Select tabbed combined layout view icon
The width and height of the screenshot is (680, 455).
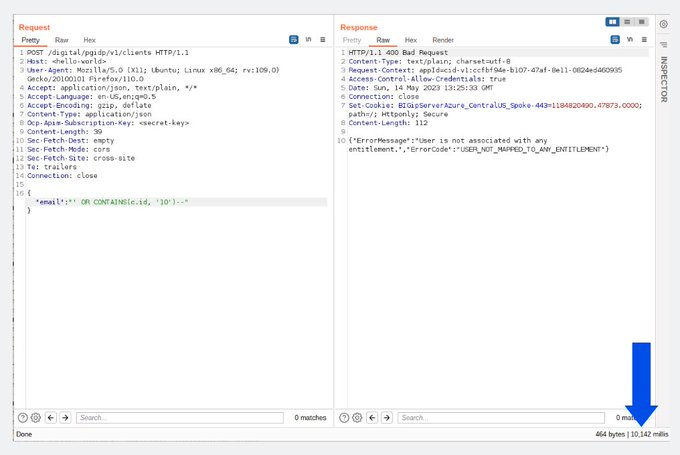(641, 22)
